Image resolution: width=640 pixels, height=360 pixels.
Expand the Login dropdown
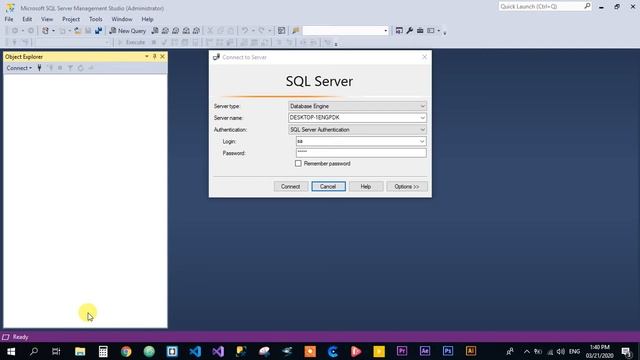422,141
